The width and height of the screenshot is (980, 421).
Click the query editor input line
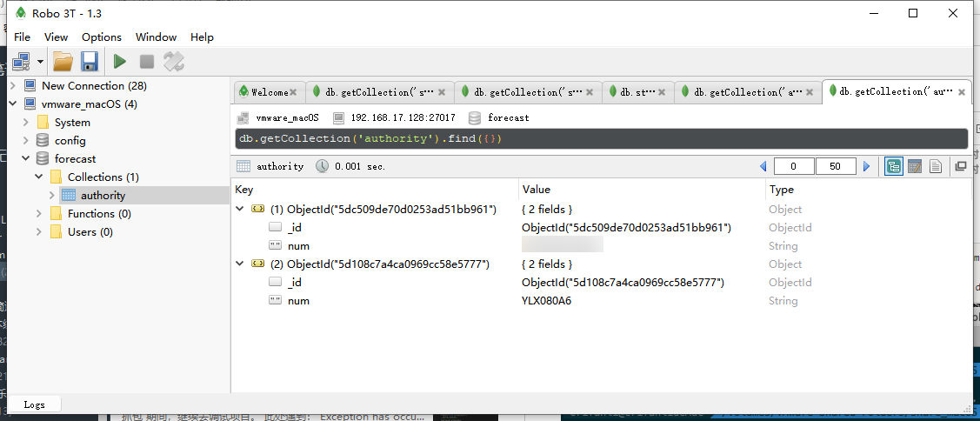tap(601, 138)
